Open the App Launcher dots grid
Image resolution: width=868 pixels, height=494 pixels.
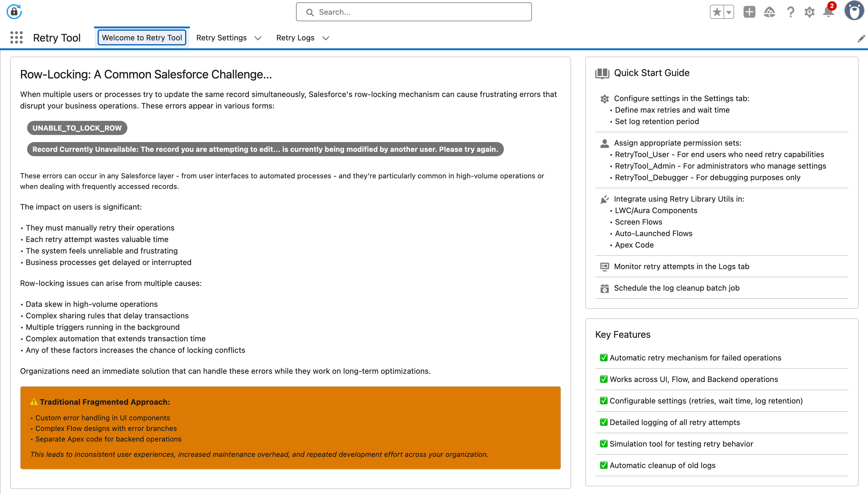click(x=16, y=38)
